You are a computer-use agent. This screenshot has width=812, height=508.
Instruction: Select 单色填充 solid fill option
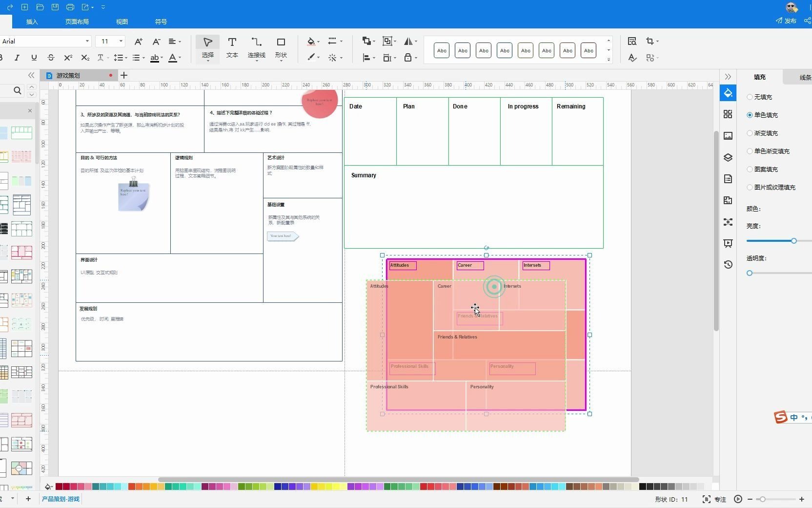(x=762, y=115)
